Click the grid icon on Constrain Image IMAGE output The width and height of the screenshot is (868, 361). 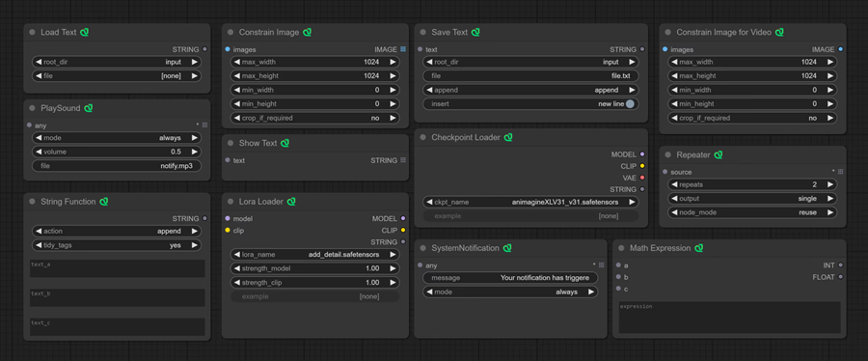[x=403, y=49]
